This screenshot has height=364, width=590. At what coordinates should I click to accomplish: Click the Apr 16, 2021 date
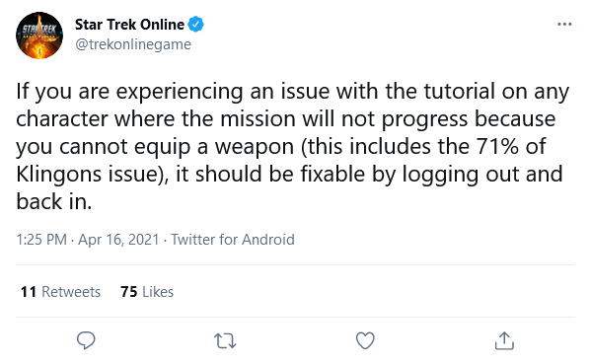pos(118,240)
